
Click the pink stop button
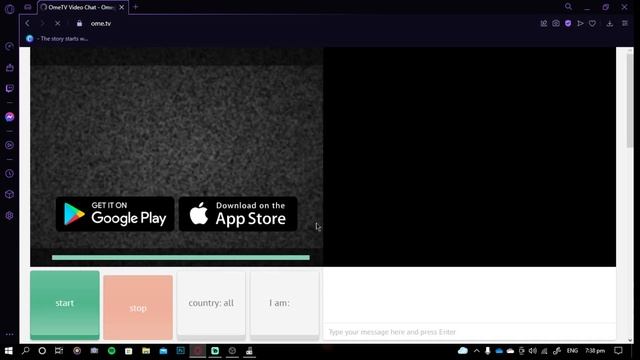coord(138,307)
